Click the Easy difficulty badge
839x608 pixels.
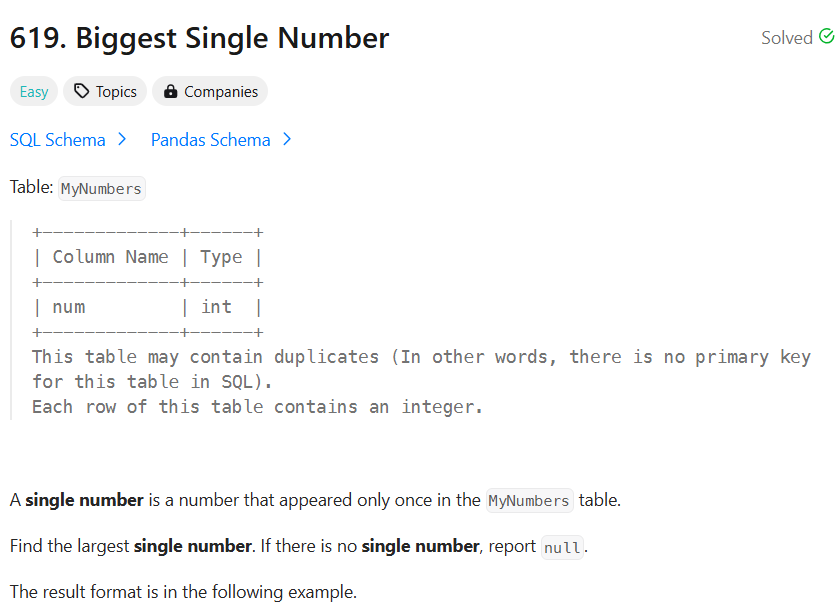(34, 92)
